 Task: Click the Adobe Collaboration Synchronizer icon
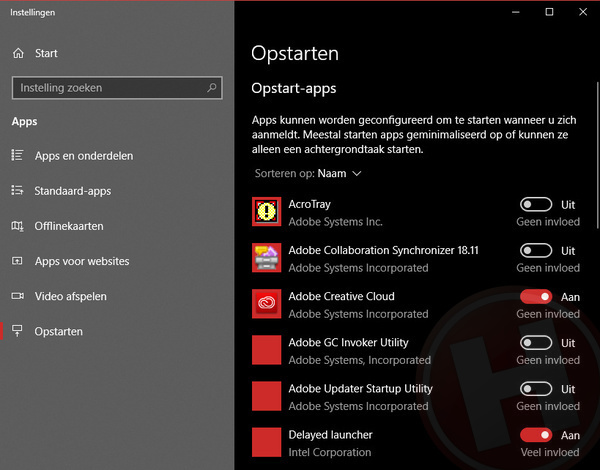point(266,258)
